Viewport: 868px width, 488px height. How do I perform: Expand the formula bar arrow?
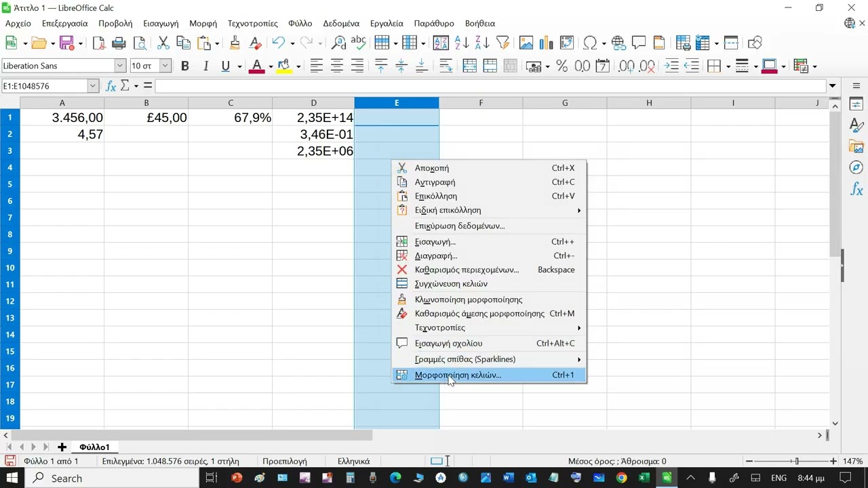pos(832,86)
